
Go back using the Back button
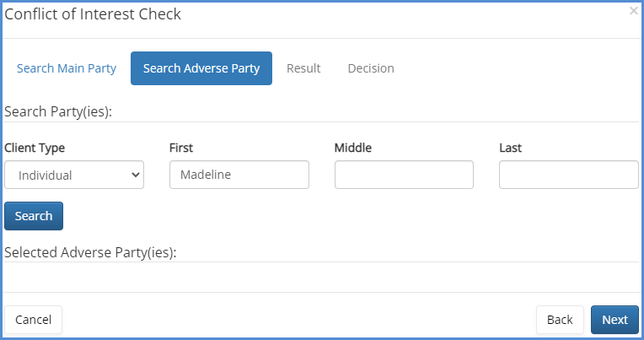point(560,320)
